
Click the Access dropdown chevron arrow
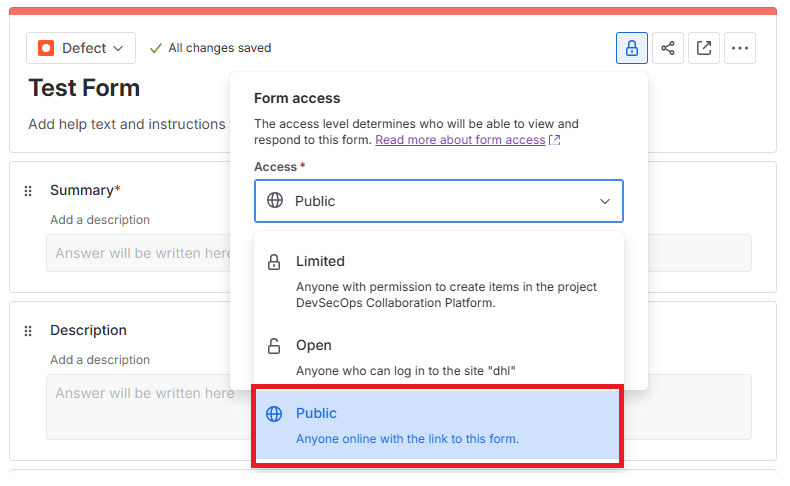[605, 201]
